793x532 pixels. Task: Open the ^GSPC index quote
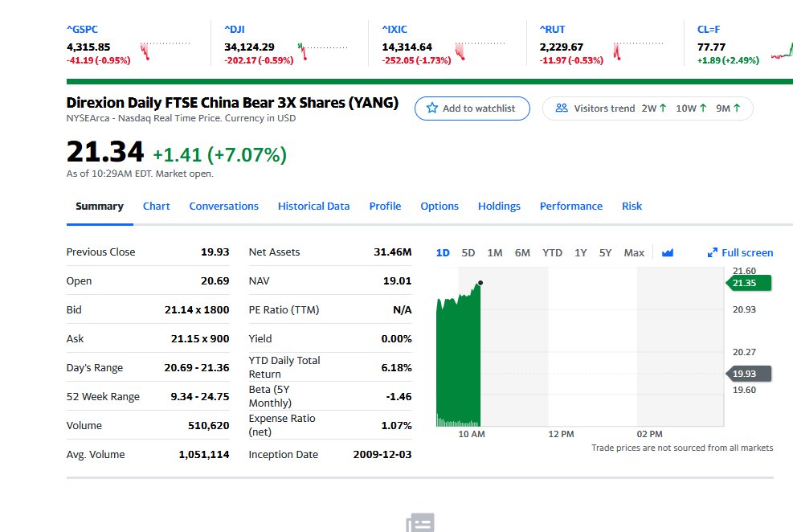pos(83,29)
